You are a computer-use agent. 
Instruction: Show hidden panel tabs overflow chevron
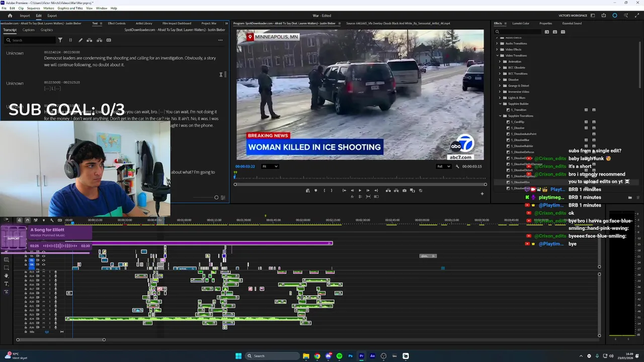pos(226,23)
